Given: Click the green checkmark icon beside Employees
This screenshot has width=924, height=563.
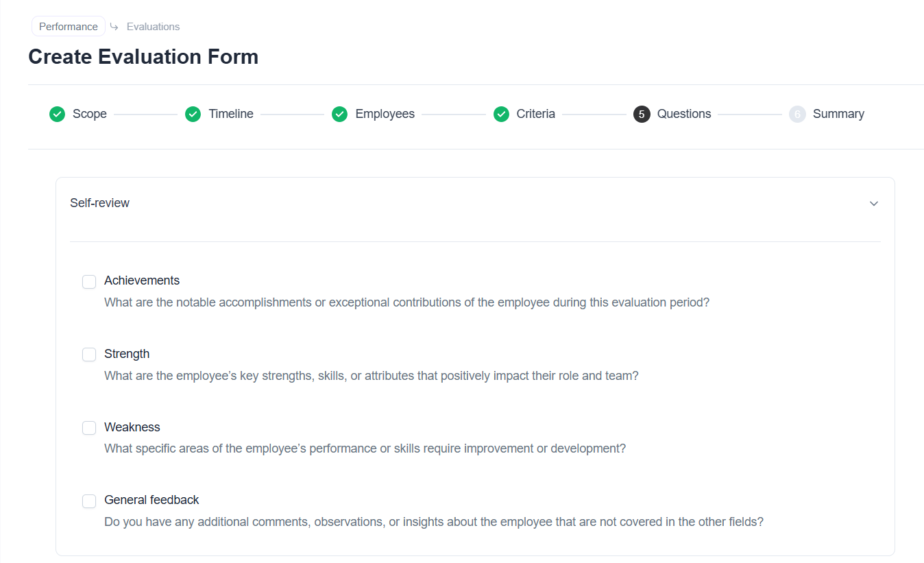Looking at the screenshot, I should click(x=339, y=115).
